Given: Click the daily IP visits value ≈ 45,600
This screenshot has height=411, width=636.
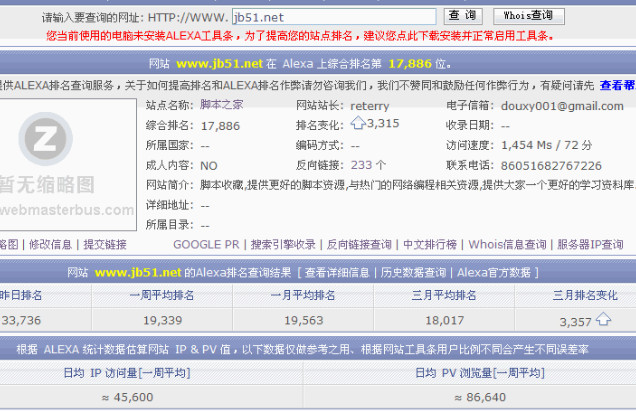Looking at the screenshot, I should [x=127, y=397].
